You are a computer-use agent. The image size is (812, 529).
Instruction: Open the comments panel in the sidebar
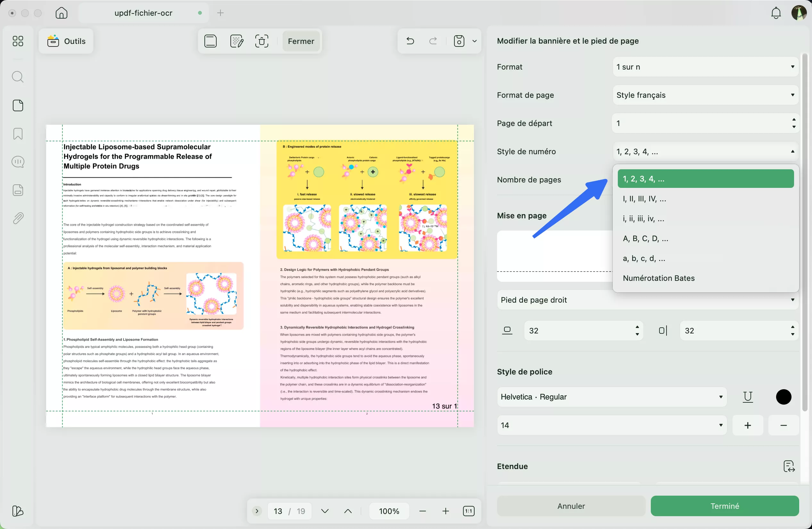click(x=17, y=162)
